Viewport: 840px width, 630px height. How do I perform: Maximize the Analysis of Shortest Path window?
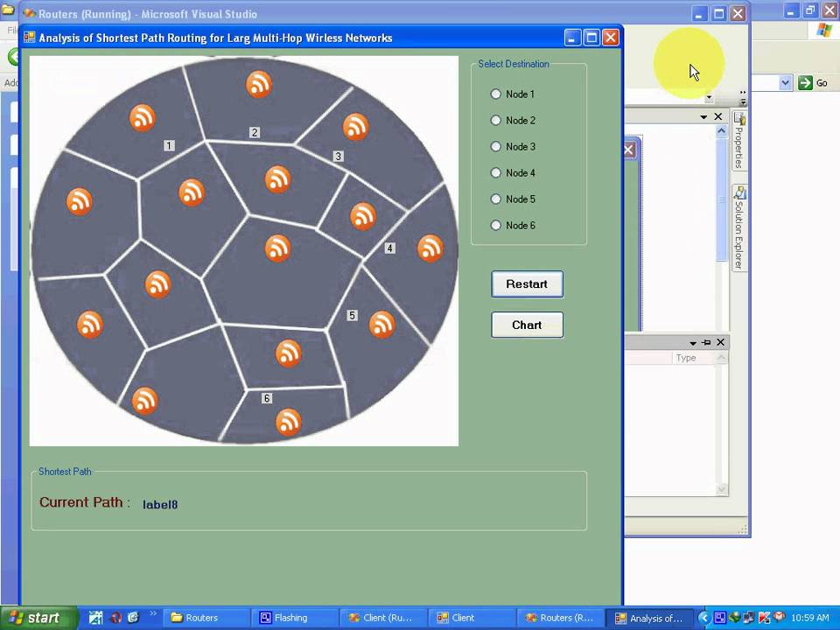(x=591, y=38)
